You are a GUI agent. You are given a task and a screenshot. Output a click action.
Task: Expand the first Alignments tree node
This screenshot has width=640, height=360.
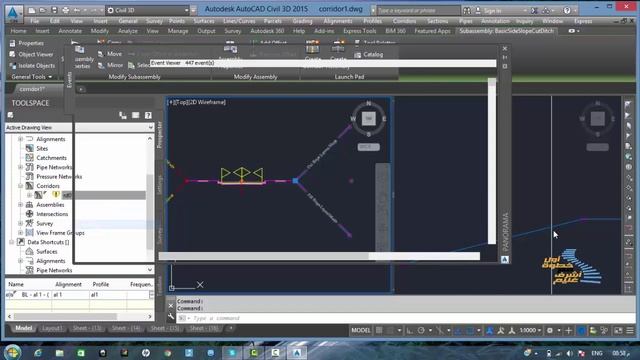tap(20, 139)
